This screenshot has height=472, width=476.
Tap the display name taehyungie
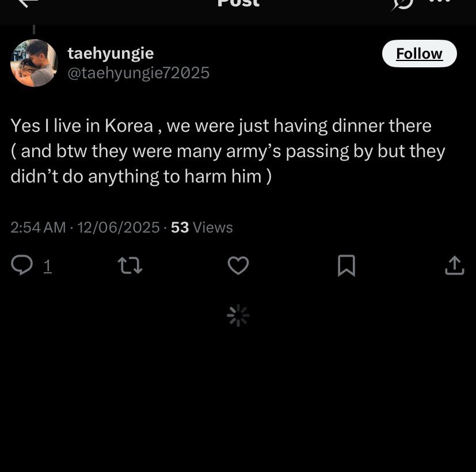111,53
